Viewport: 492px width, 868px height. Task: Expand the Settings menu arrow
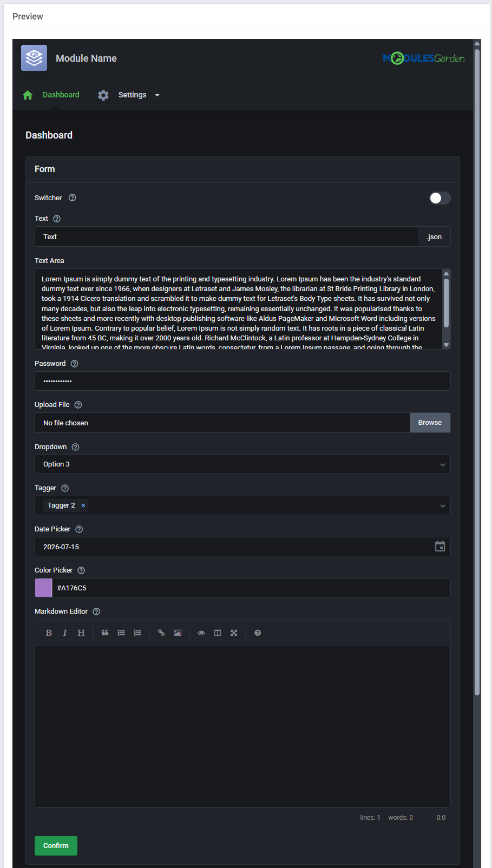(158, 95)
